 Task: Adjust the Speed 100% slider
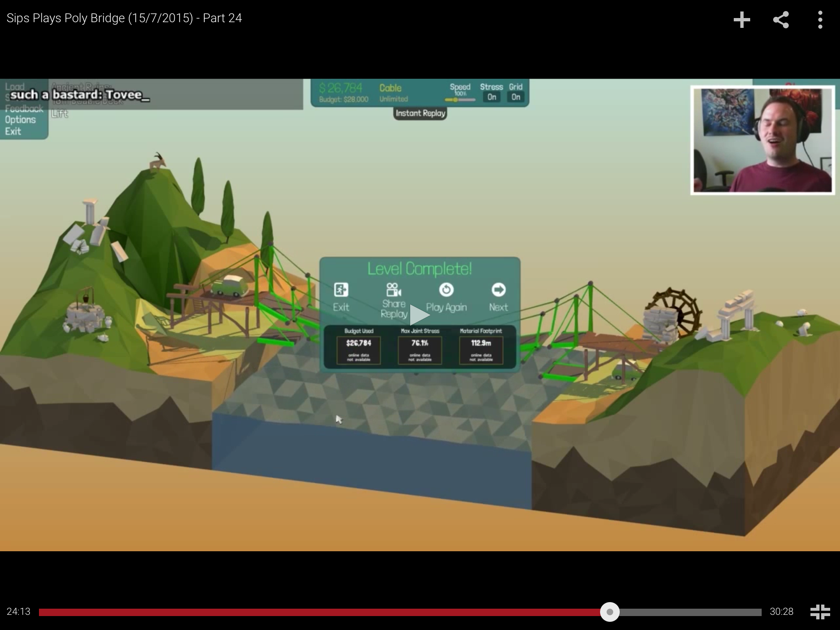tap(456, 100)
